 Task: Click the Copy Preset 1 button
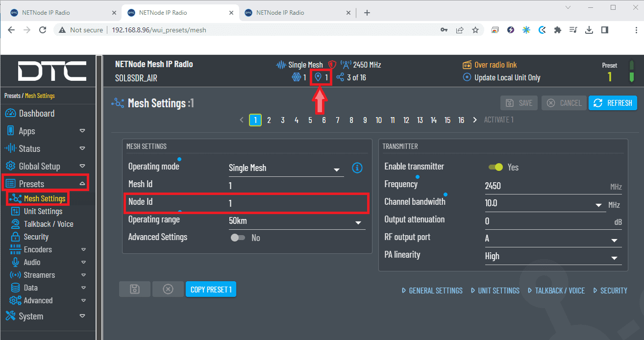pos(211,290)
